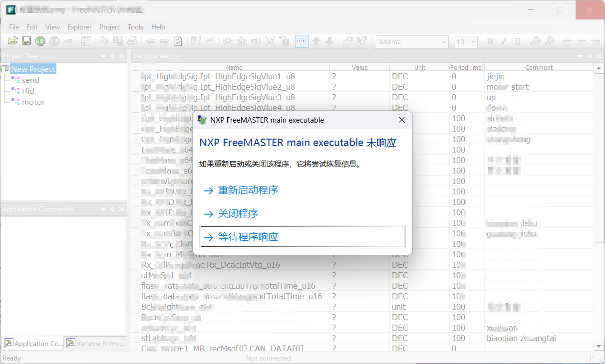Apply bold formatting
Image resolution: width=605 pixels, height=364 pixels.
(x=490, y=41)
